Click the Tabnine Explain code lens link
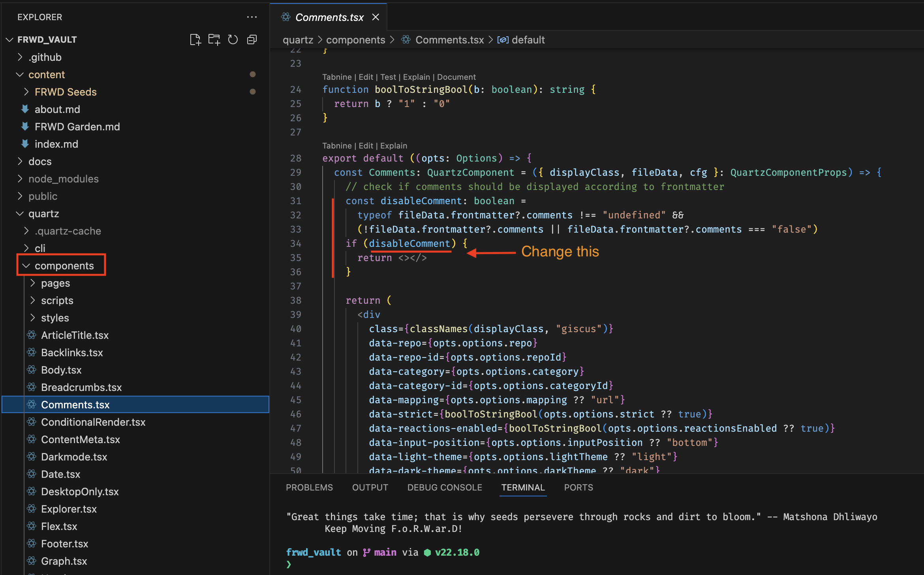The width and height of the screenshot is (924, 575). [393, 146]
